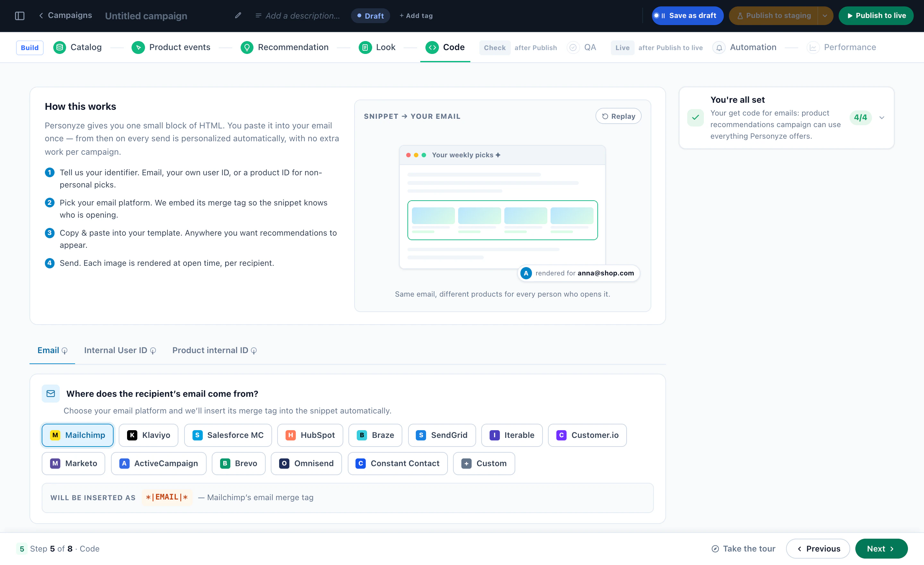Toggle the sidebar panel icon

tap(20, 16)
